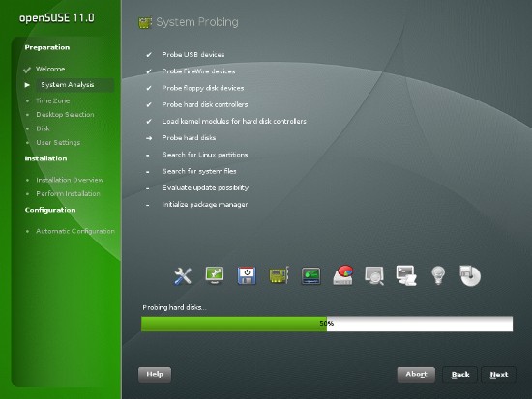Abort the installation

click(x=416, y=374)
